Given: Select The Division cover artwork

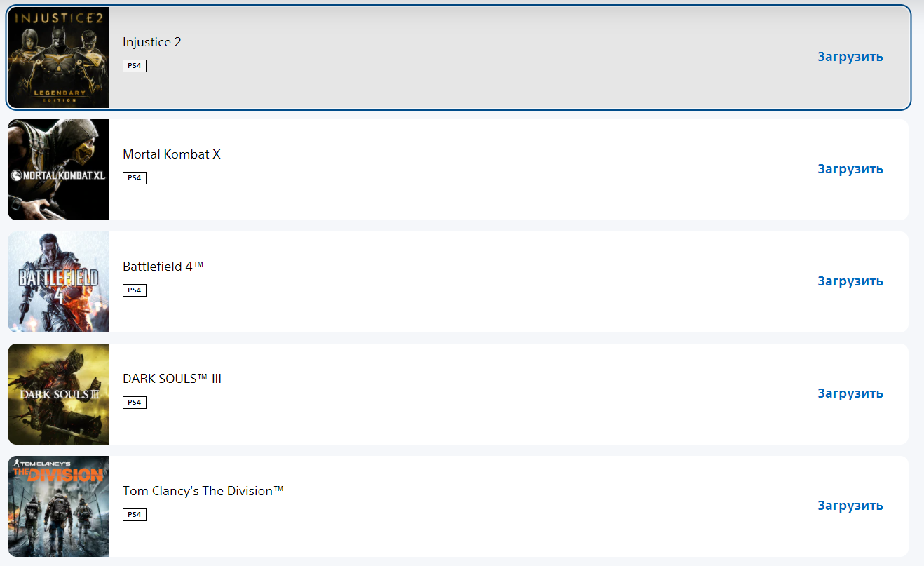Looking at the screenshot, I should click(x=59, y=506).
